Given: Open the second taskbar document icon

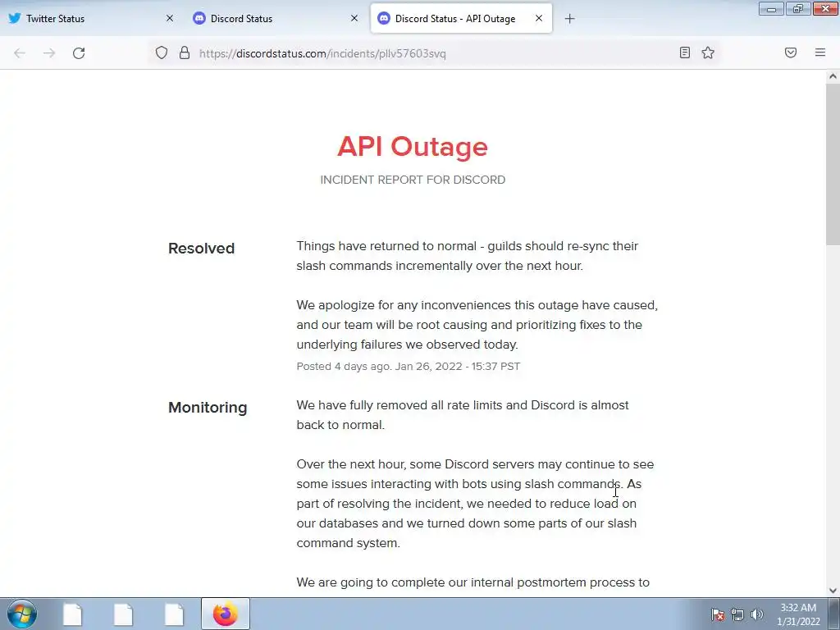Looking at the screenshot, I should click(x=124, y=614).
